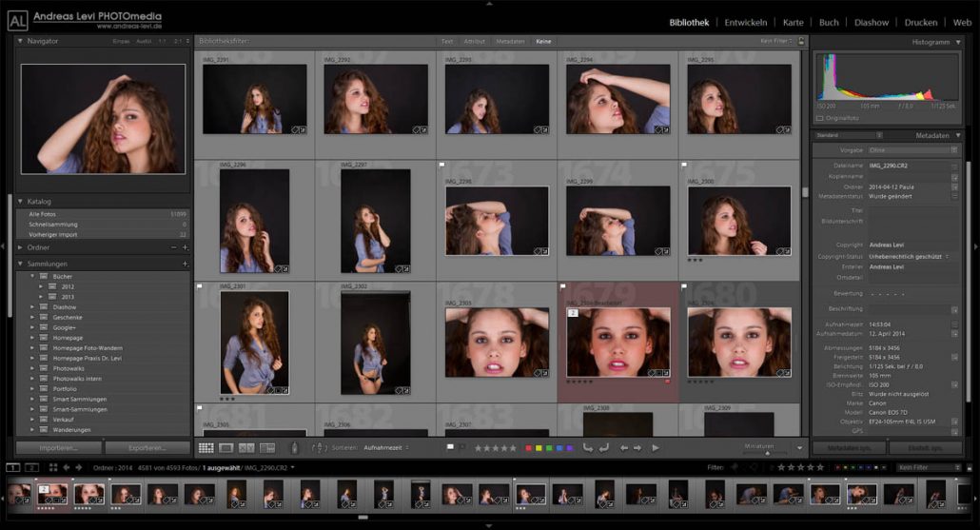
Task: Click the Importieren button
Action: tap(58, 448)
